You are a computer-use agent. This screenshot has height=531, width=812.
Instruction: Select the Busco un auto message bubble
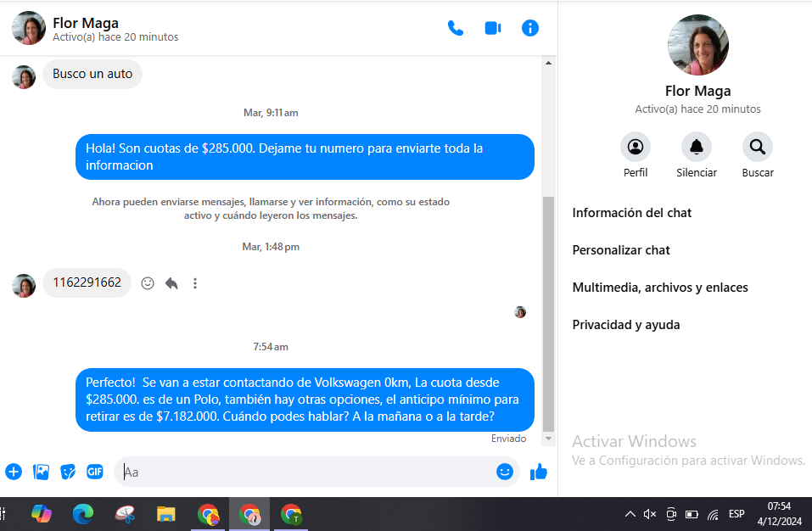coord(92,74)
